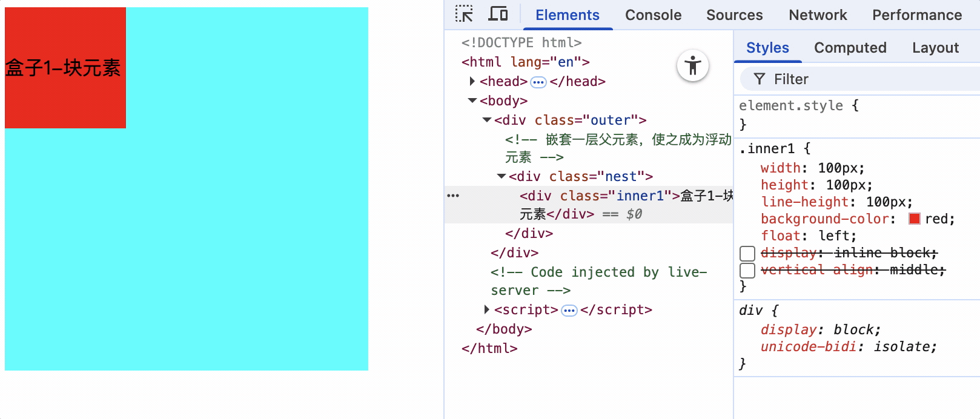
Task: Collapse the div class nest node
Action: (x=502, y=176)
